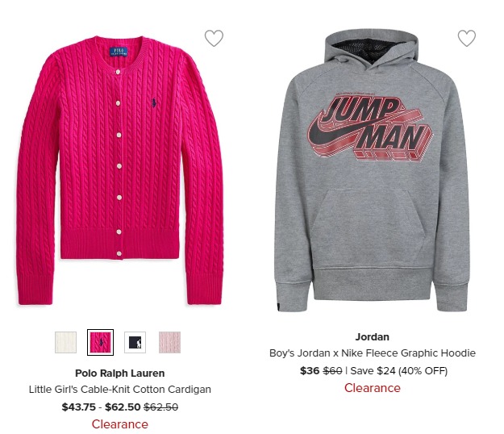Open the gray Jumpman hoodie image

point(372,170)
